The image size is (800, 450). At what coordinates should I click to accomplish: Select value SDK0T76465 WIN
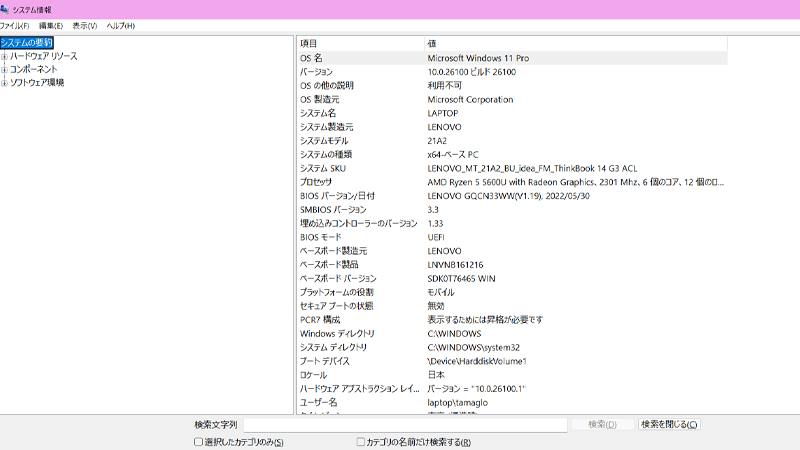[461, 279]
